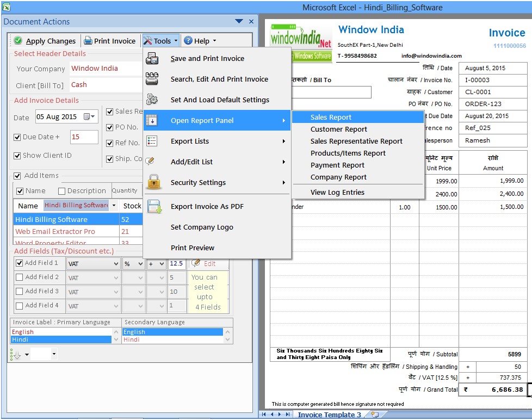The height and width of the screenshot is (420, 532).
Task: Enable the Description column checkbox
Action: (x=61, y=191)
